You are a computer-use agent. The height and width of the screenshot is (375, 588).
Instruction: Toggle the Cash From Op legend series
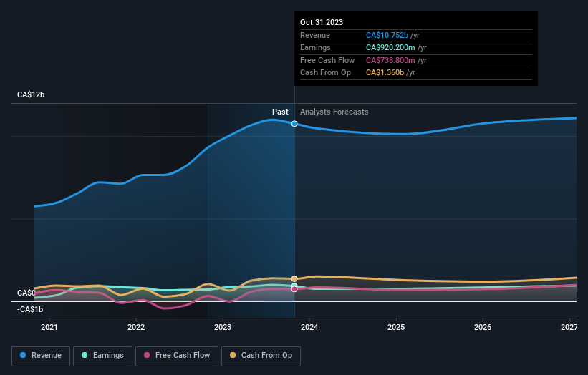click(261, 356)
